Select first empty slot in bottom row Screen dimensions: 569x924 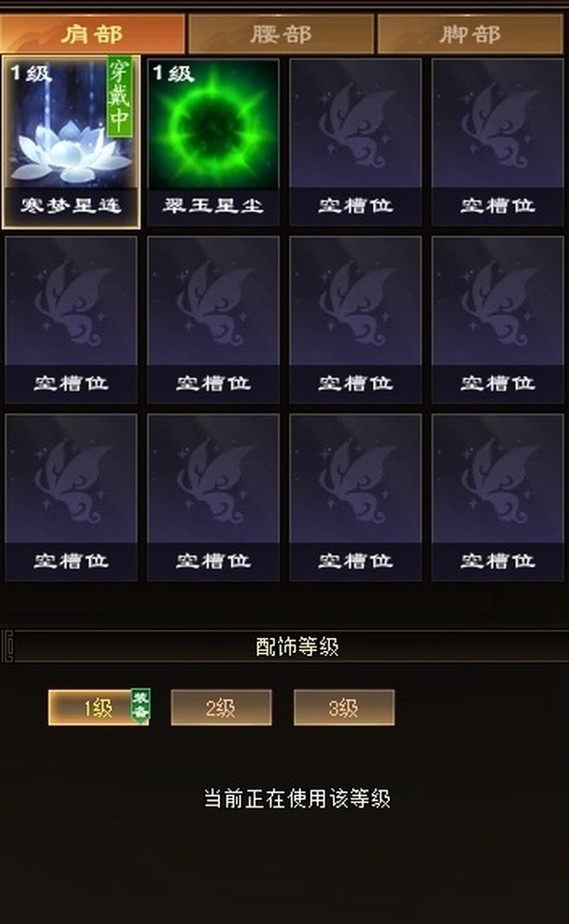click(x=71, y=498)
